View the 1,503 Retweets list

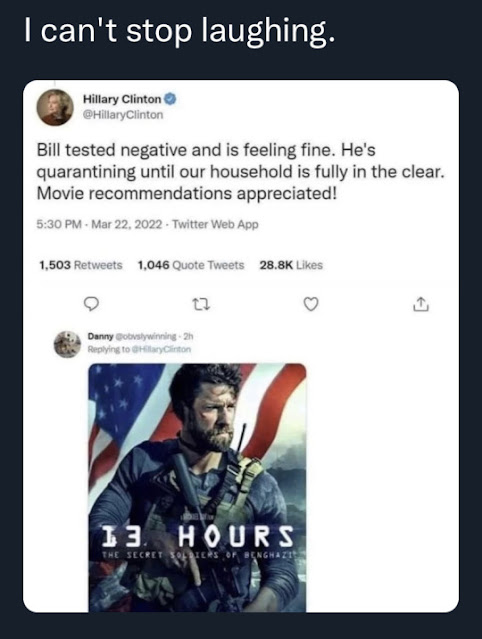click(x=81, y=265)
